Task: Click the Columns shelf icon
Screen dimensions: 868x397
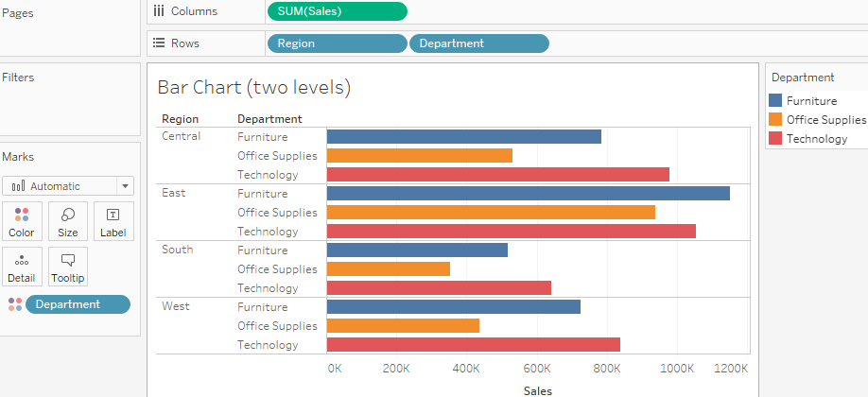Action: pos(158,11)
